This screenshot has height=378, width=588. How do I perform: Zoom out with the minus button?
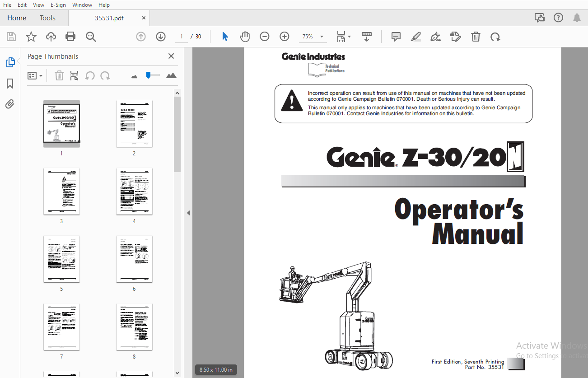coord(265,37)
